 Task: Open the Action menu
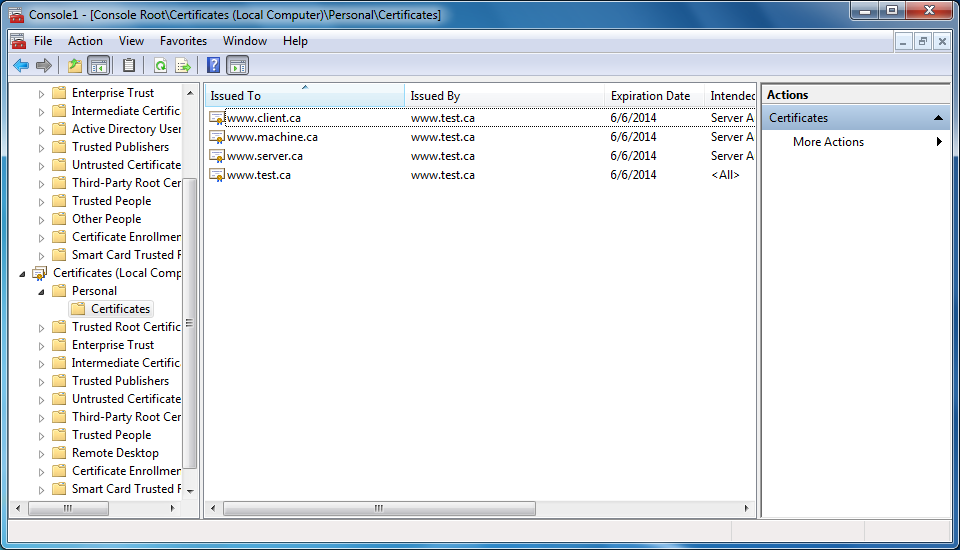click(85, 41)
